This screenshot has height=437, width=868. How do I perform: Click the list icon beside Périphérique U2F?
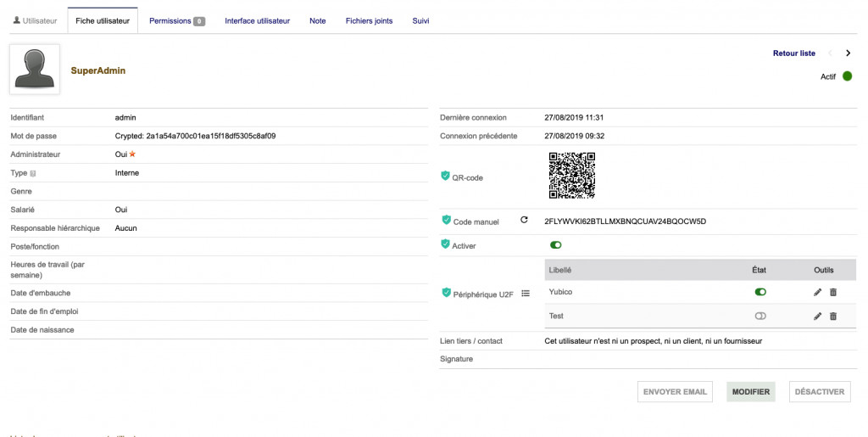526,294
